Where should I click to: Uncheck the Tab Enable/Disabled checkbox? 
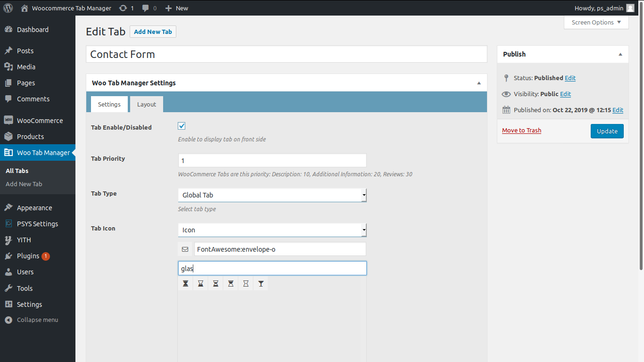pyautogui.click(x=182, y=126)
